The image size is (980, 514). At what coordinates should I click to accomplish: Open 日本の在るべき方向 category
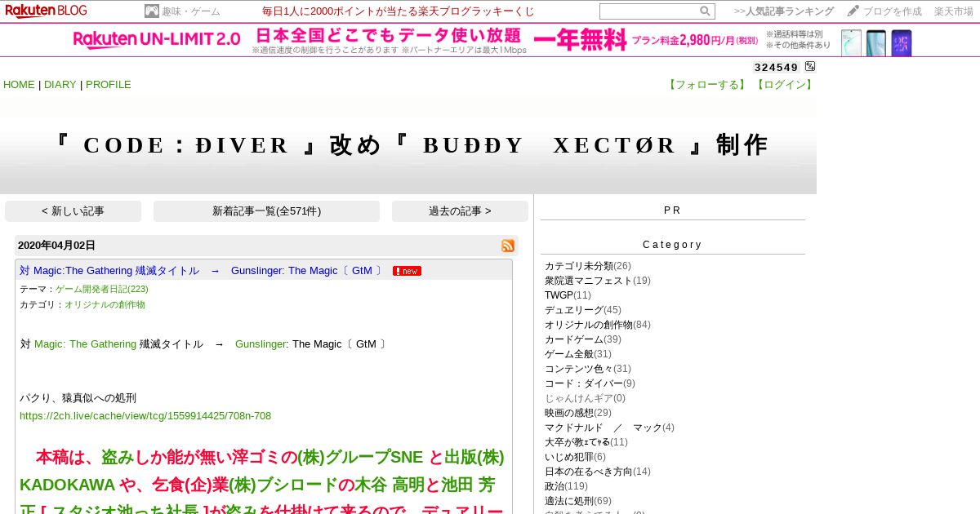click(x=589, y=472)
